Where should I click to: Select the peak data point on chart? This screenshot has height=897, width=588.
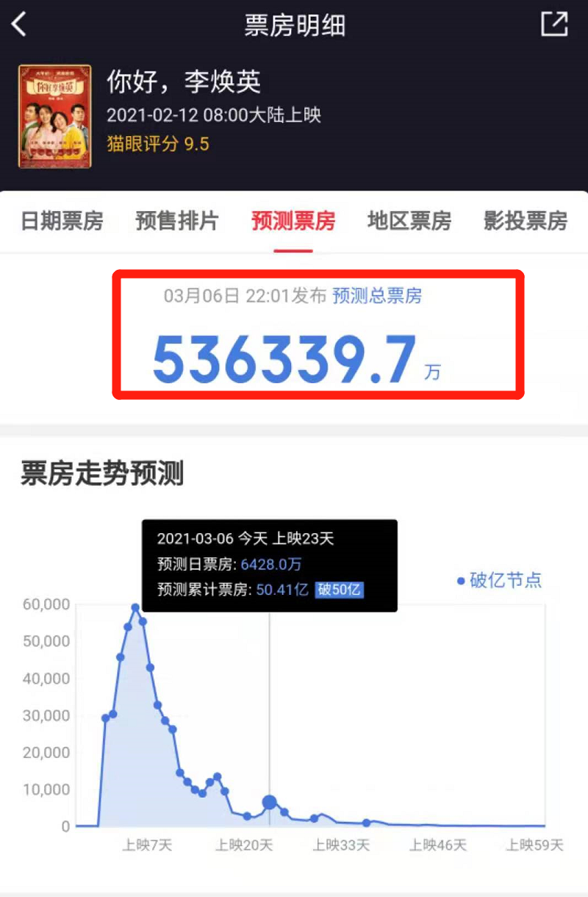135,608
